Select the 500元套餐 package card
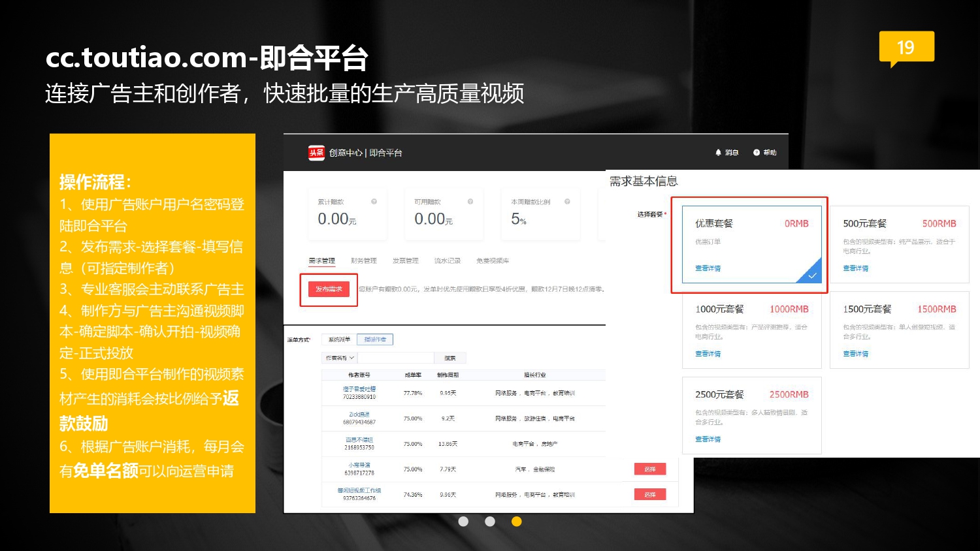This screenshot has height=551, width=980. tap(900, 245)
